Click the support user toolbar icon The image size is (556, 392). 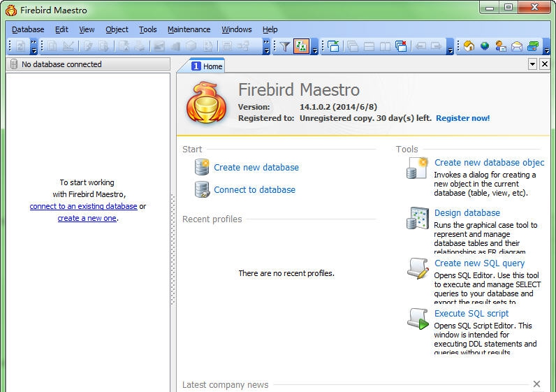click(501, 47)
